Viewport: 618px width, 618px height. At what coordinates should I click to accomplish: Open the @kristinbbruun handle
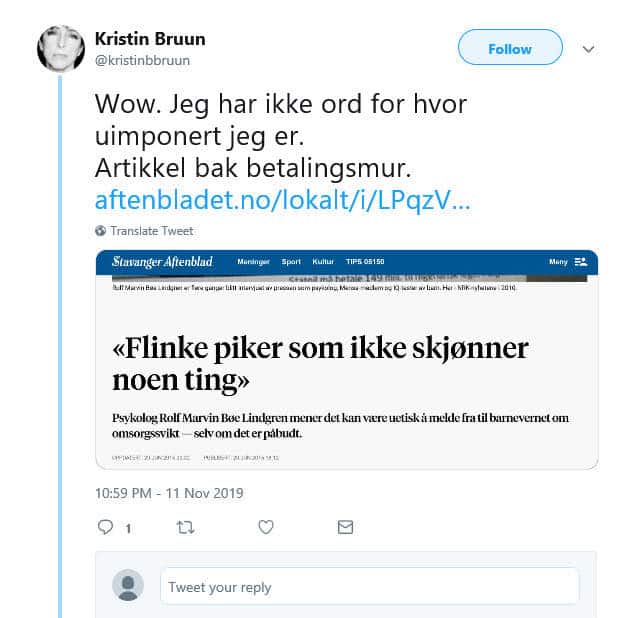click(142, 61)
